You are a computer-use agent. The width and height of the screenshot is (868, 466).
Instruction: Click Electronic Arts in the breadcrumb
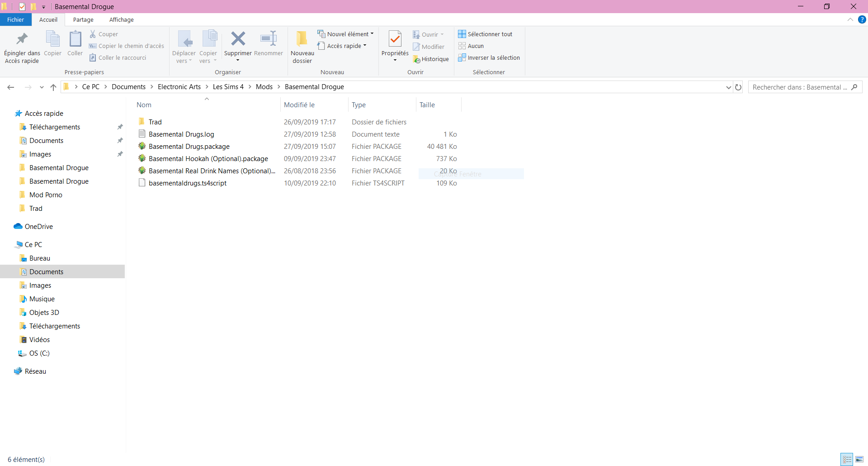click(179, 87)
